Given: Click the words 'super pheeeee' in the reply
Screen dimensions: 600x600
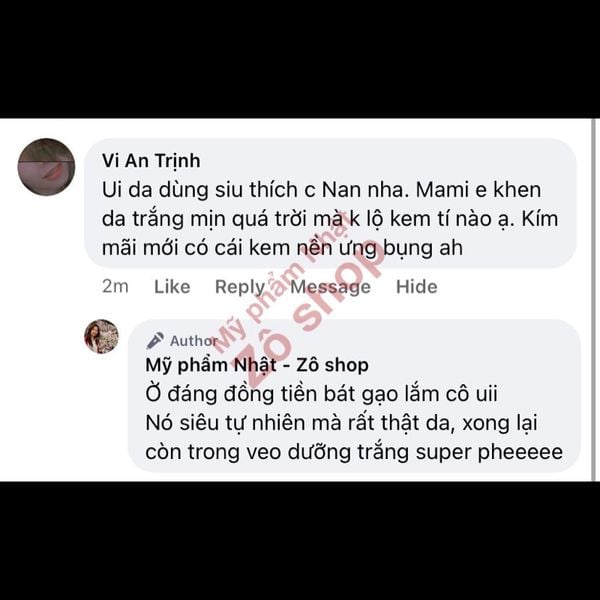Looking at the screenshot, I should point(489,453).
